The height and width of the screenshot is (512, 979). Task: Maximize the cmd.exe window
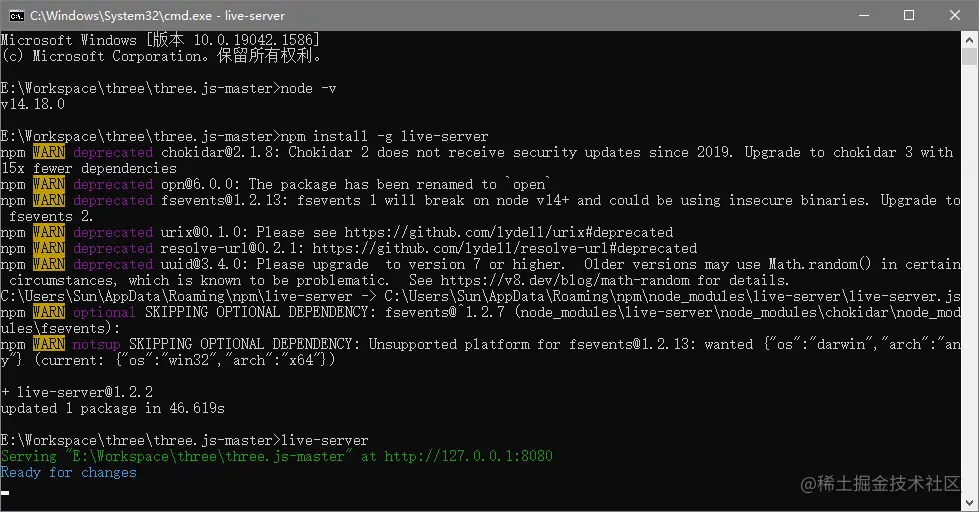pos(909,16)
